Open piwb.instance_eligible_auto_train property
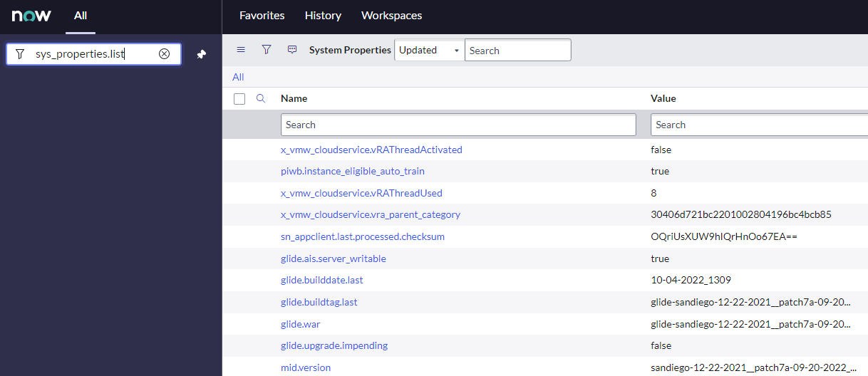The image size is (868, 376). (x=353, y=171)
